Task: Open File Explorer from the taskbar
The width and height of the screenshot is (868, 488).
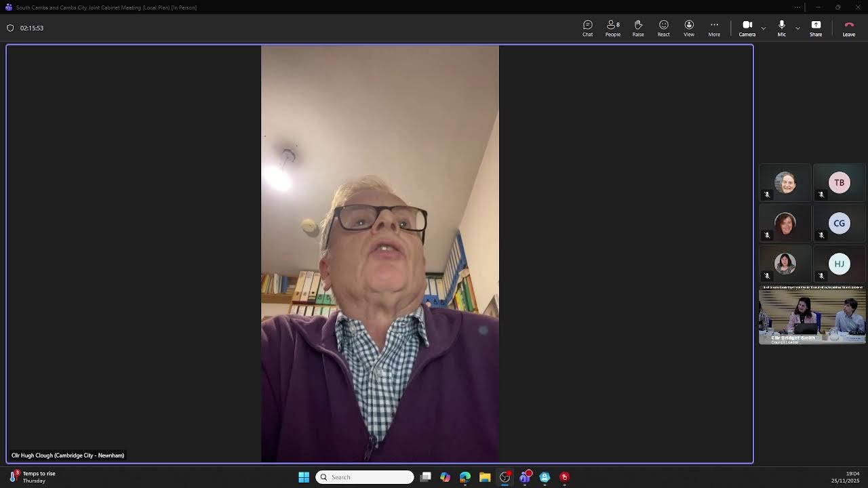Action: click(x=485, y=477)
